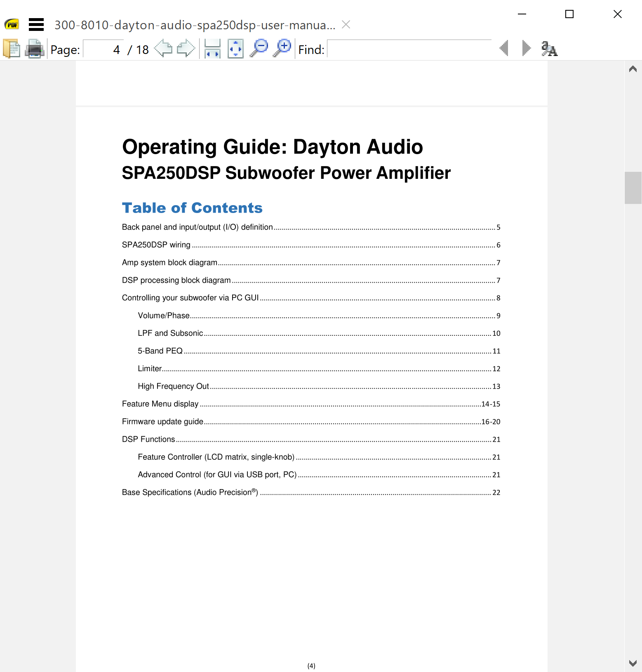Open DSP processing block diagram entry

pyautogui.click(x=311, y=280)
